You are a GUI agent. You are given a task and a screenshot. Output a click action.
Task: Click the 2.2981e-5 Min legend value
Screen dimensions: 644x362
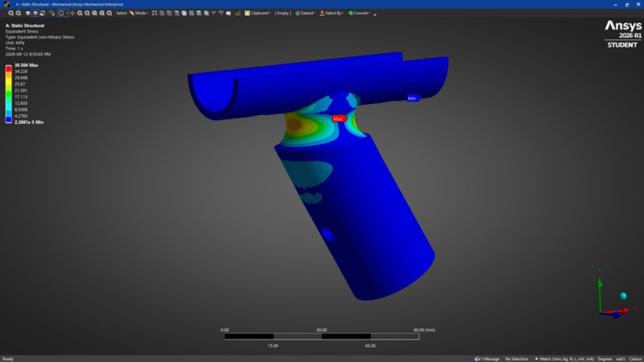pos(29,122)
